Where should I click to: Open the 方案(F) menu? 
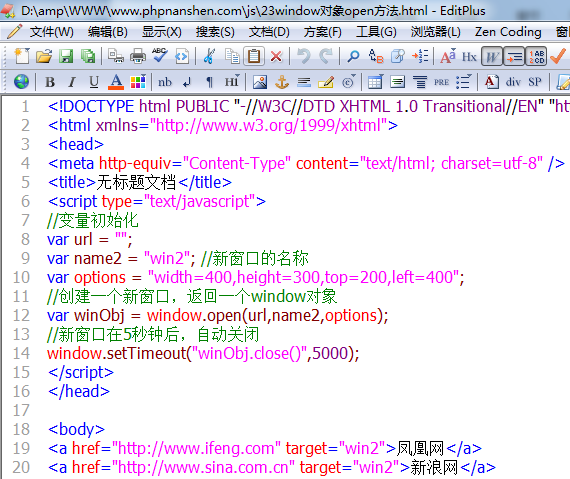(323, 32)
